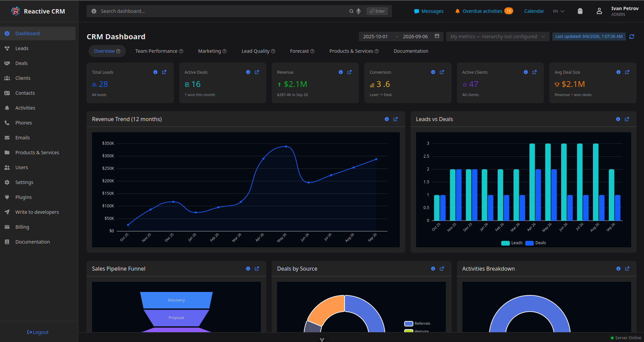
Task: Open Revenue card external link icon
Action: click(x=349, y=72)
